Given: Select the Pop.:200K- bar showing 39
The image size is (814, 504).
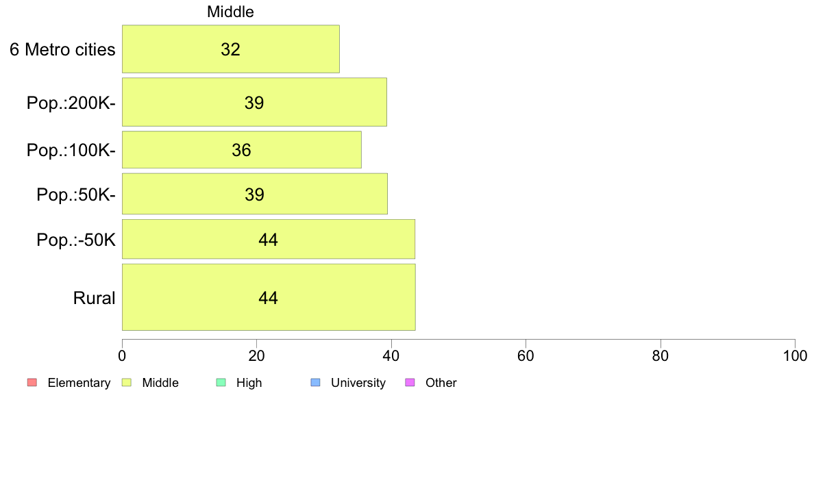Looking at the screenshot, I should point(254,102).
